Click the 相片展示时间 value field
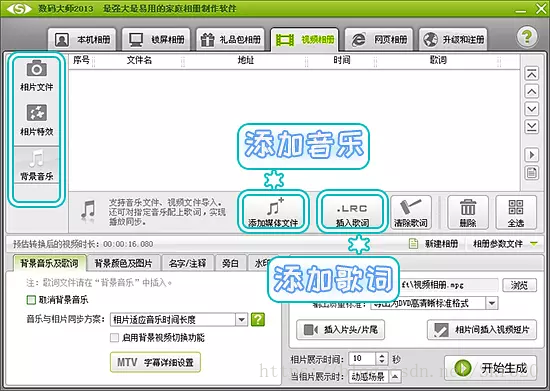This screenshot has width=550, height=391. pyautogui.click(x=362, y=358)
